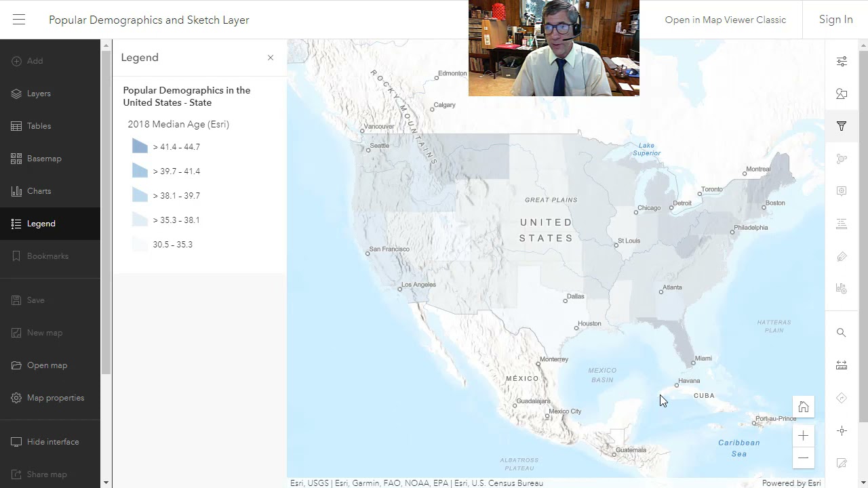Click the Mexico City label on map
Viewport: 868px width, 488px height.
(x=566, y=411)
